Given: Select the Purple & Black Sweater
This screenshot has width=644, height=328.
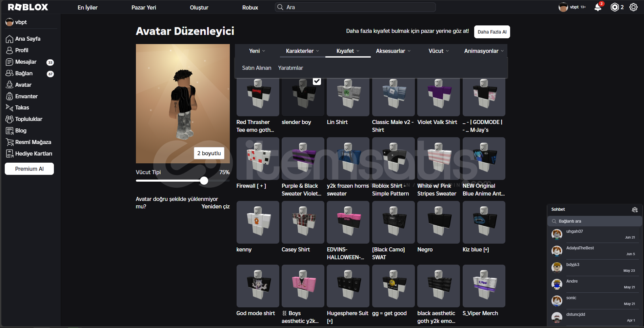Looking at the screenshot, I should [303, 159].
